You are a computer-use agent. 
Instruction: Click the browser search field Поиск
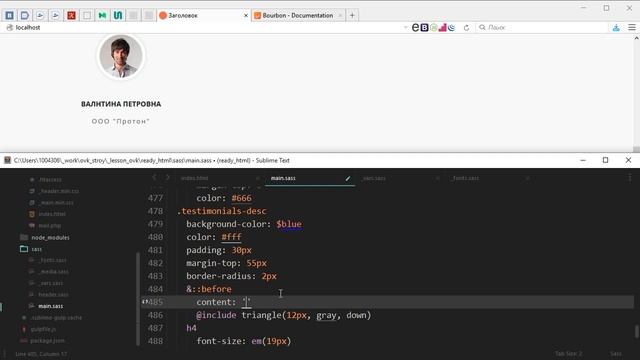[541, 27]
